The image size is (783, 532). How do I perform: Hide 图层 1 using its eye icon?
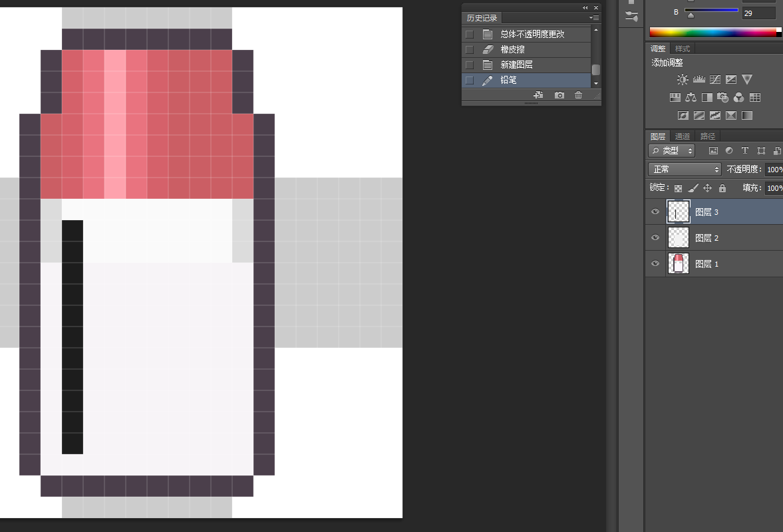click(655, 263)
